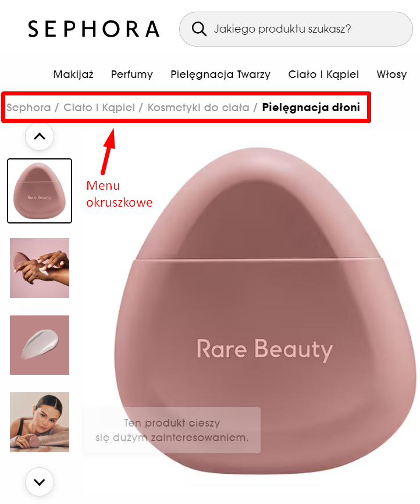Viewport: 420px width, 504px height.
Task: Open the Ciało I Kąpiel menu
Action: click(323, 74)
